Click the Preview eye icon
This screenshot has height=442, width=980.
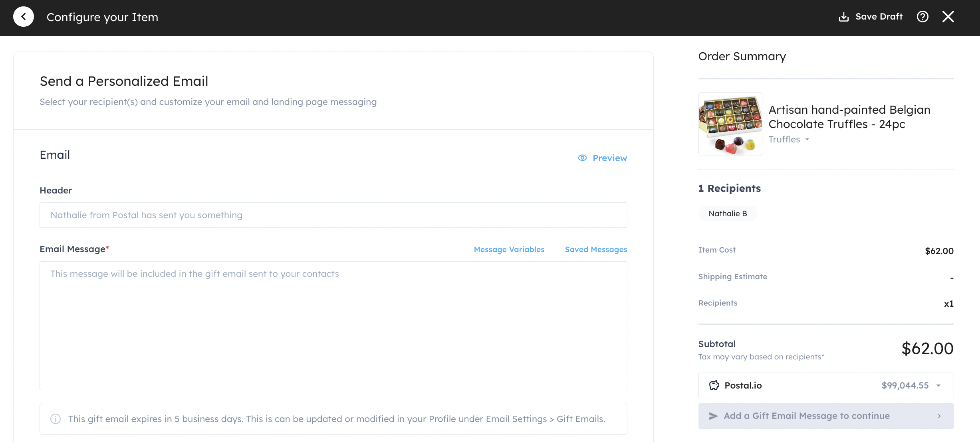tap(582, 158)
